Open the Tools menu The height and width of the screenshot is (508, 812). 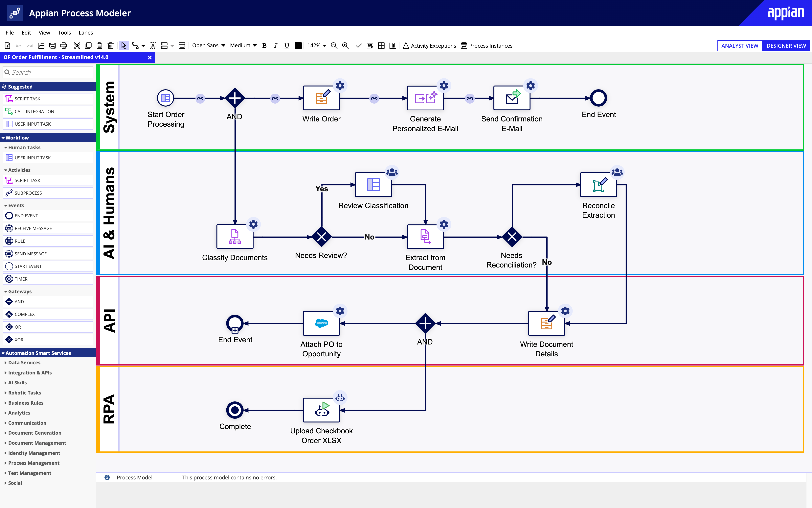[x=64, y=33]
